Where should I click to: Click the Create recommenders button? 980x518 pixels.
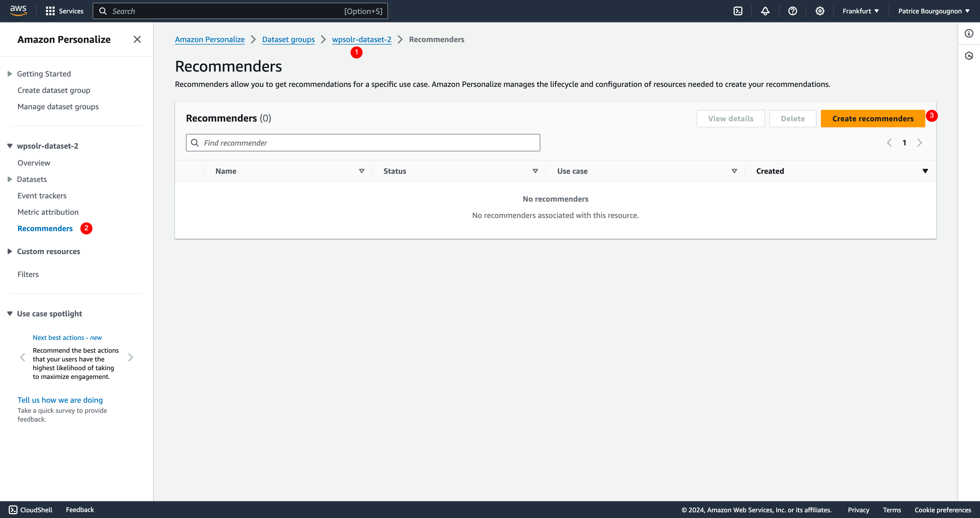click(x=873, y=119)
